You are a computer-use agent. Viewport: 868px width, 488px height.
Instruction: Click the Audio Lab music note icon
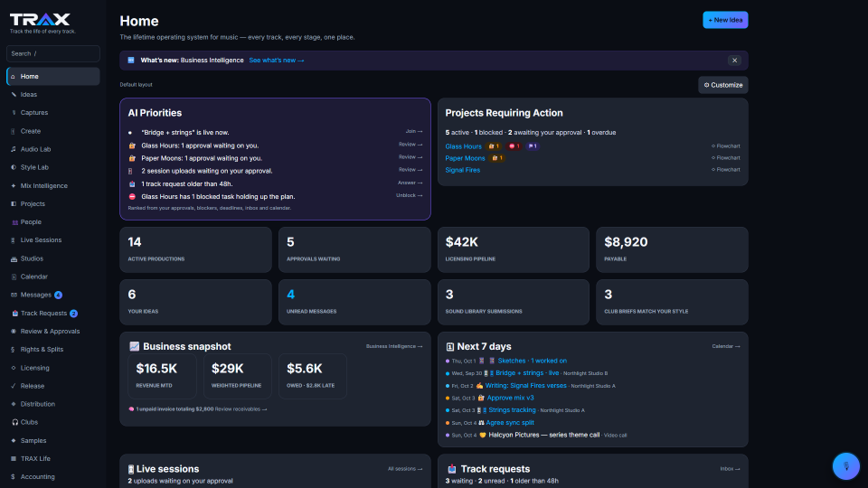(x=14, y=149)
